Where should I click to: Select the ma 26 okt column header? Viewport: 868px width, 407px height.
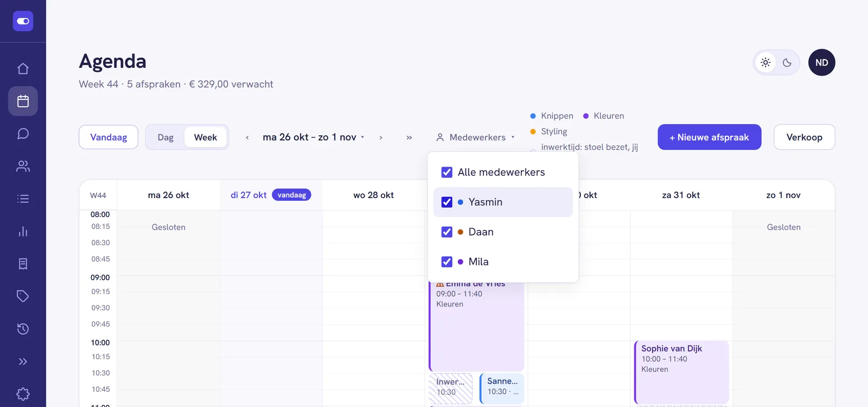pos(169,195)
